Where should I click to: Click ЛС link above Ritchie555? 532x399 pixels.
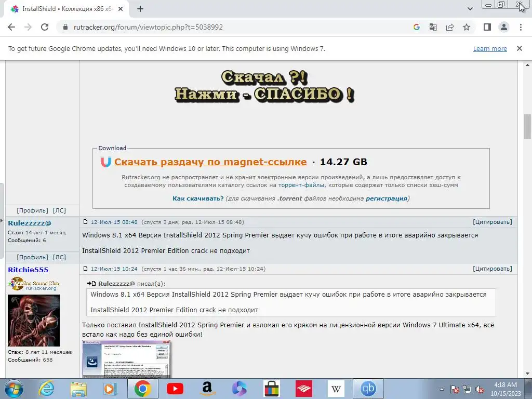pyautogui.click(x=59, y=257)
